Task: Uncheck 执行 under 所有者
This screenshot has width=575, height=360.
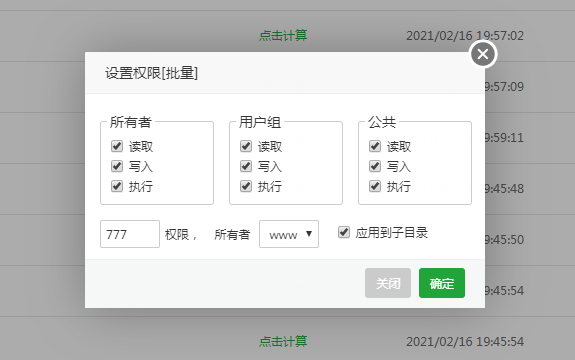Action: coord(117,186)
